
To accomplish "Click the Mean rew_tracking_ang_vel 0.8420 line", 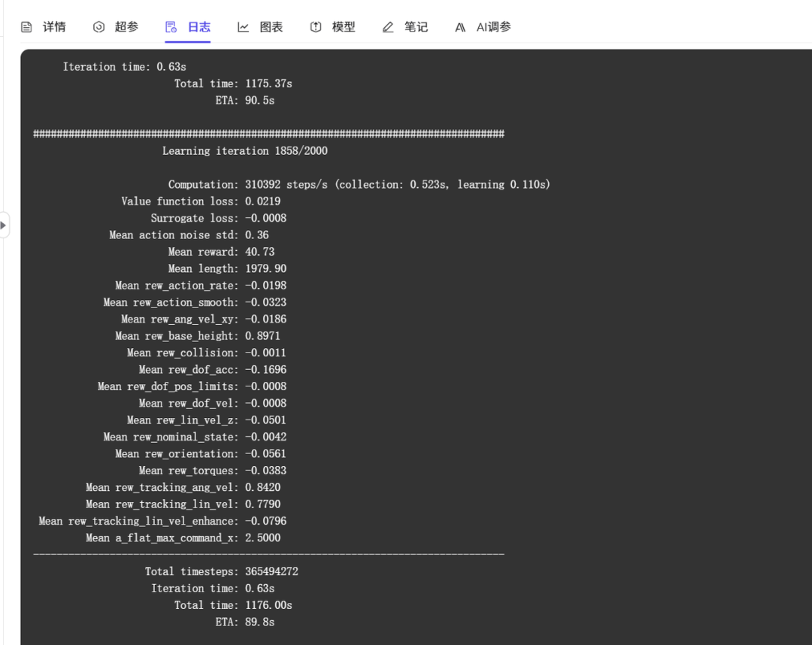I will [183, 488].
